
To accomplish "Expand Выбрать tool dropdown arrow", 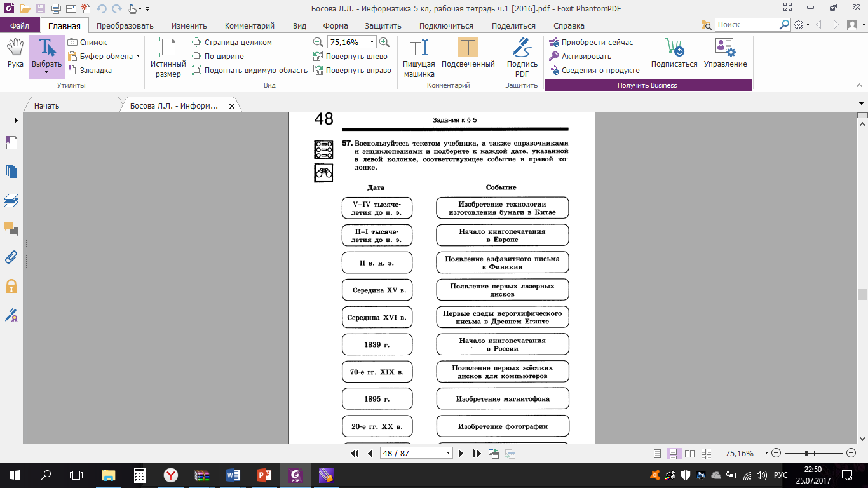I will point(47,73).
